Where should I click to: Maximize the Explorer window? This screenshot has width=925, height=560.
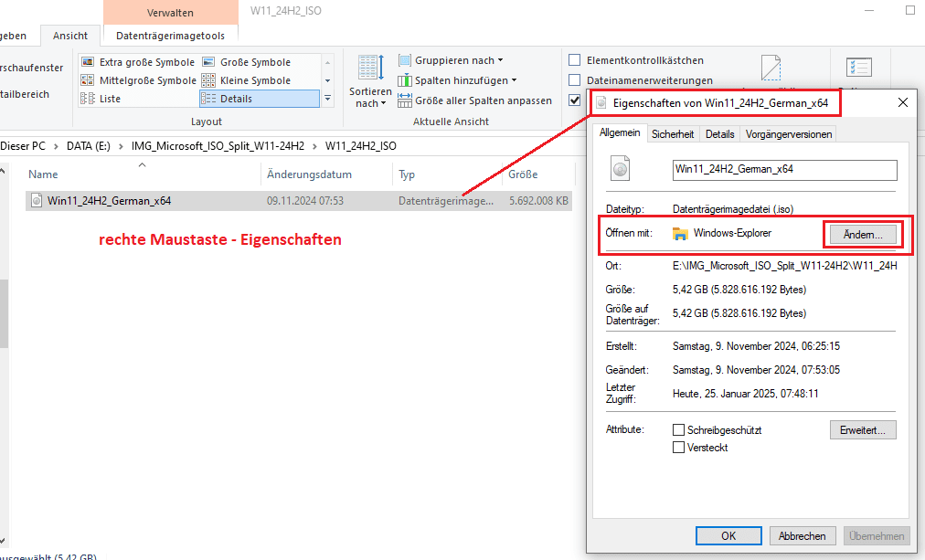pos(910,10)
